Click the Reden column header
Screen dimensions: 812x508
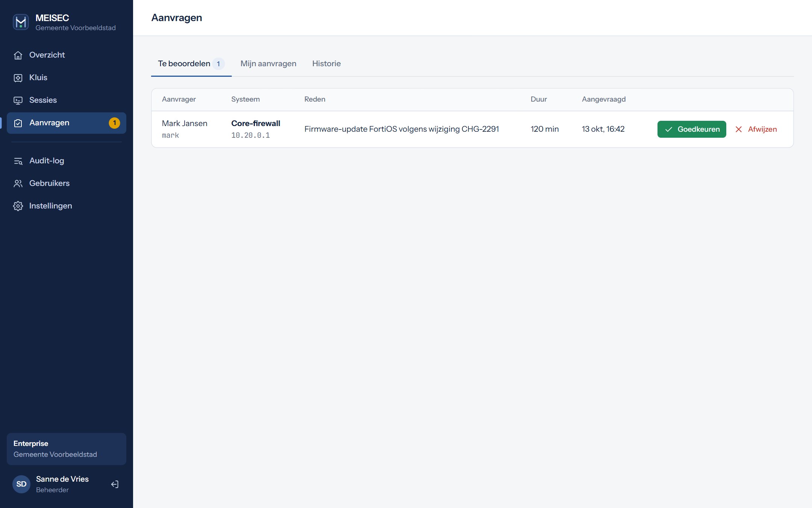315,99
